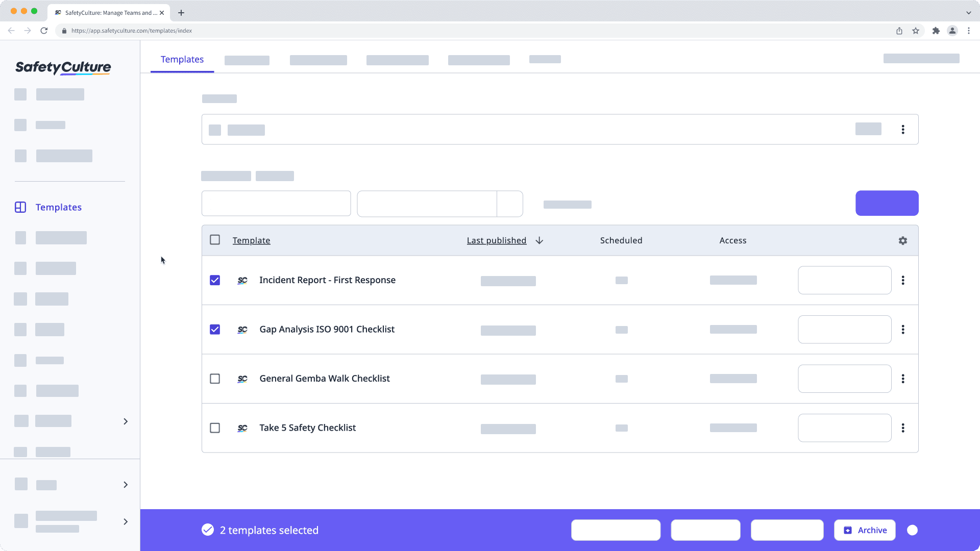Select the General Gemba Walk Checklist checkbox
The height and width of the screenshot is (551, 980).
click(215, 379)
